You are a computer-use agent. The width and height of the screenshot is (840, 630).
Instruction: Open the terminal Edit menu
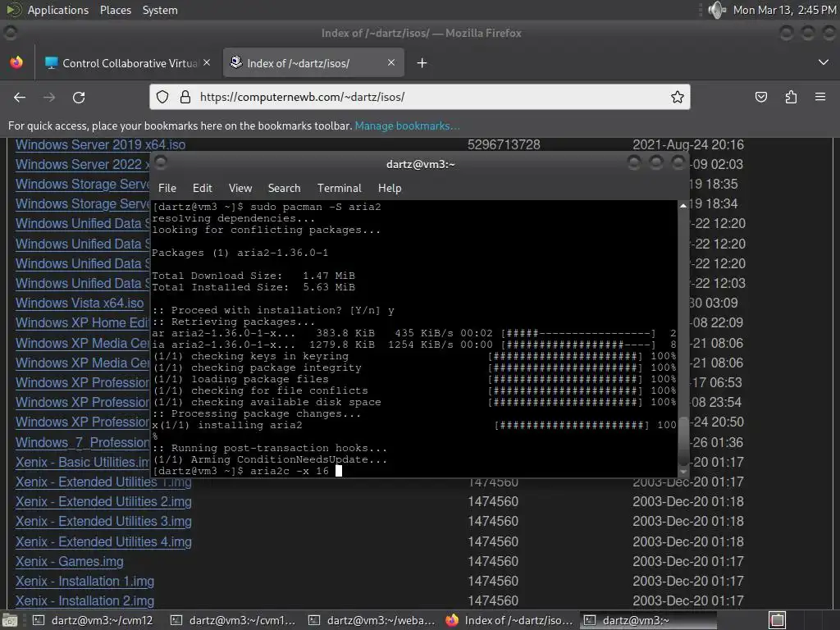(x=202, y=188)
